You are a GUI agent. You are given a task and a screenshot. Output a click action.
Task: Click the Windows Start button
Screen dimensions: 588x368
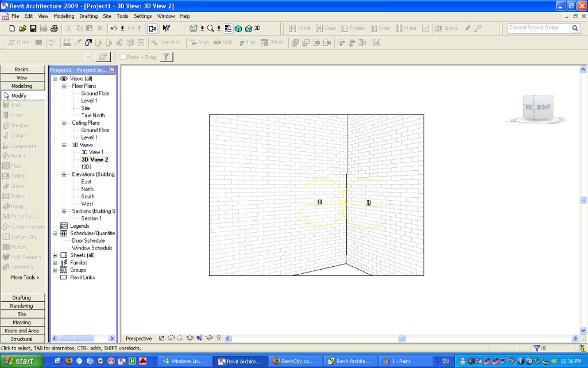tap(22, 361)
